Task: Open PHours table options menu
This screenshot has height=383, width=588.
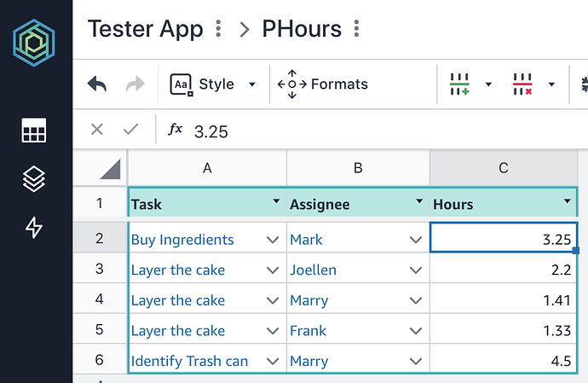Action: [x=356, y=30]
